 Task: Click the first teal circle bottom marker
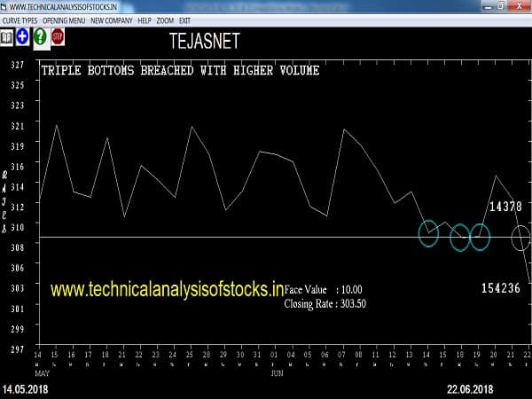click(429, 233)
